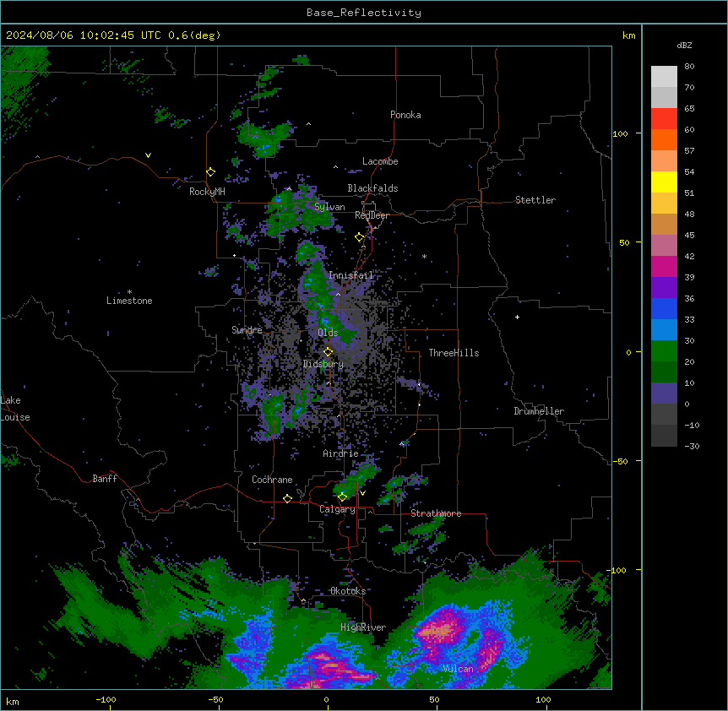
Task: Click the light gray 80-70 dBZ swatch
Action: (x=664, y=77)
